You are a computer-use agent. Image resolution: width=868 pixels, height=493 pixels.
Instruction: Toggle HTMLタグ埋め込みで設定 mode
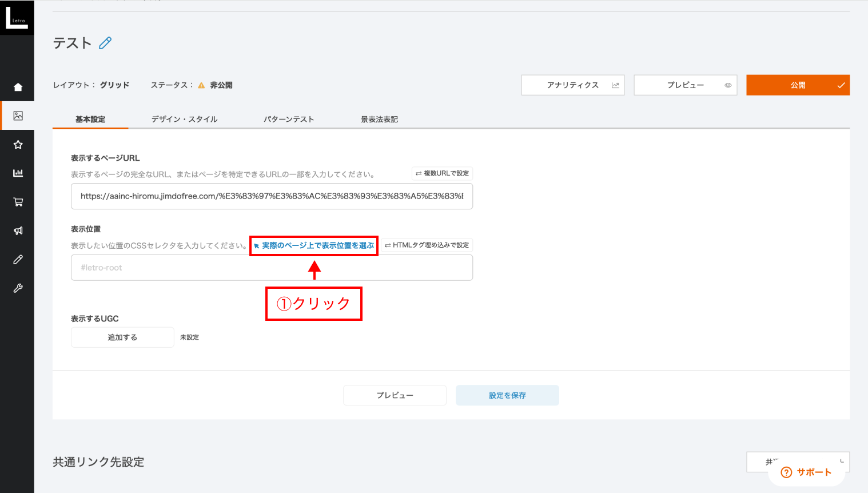pyautogui.click(x=427, y=245)
